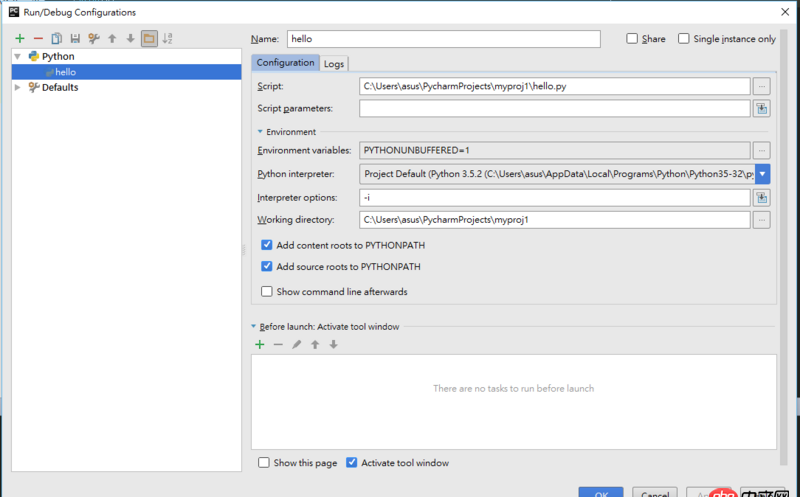Viewport: 800px width, 497px height.
Task: Click the Python interpreter combo box text
Action: click(x=557, y=174)
